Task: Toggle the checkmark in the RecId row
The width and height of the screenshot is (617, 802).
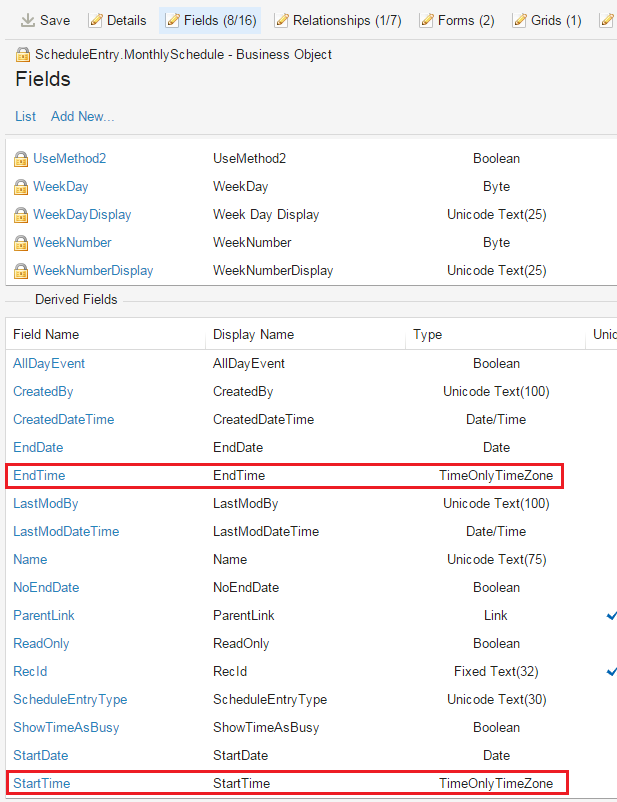Action: (x=611, y=671)
